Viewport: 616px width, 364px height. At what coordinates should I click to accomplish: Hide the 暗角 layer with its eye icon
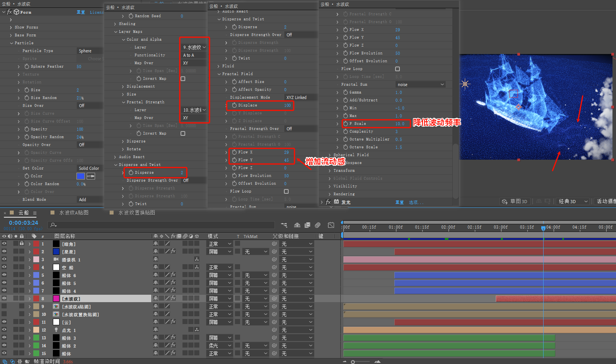pyautogui.click(x=4, y=243)
